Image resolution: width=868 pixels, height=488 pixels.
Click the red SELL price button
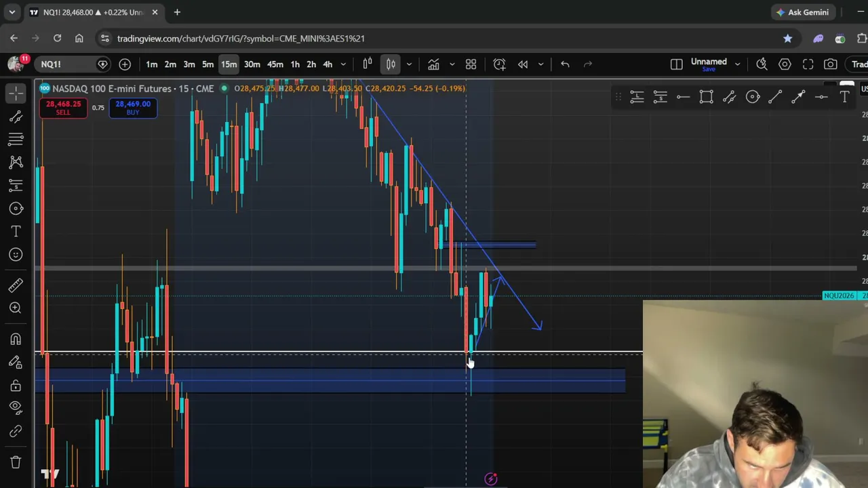point(63,108)
